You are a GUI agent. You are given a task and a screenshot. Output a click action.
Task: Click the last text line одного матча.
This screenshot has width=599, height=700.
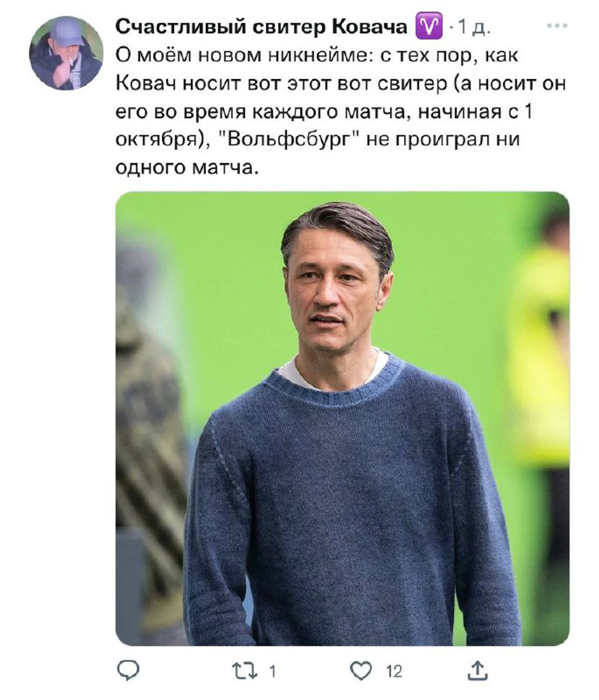[x=187, y=167]
